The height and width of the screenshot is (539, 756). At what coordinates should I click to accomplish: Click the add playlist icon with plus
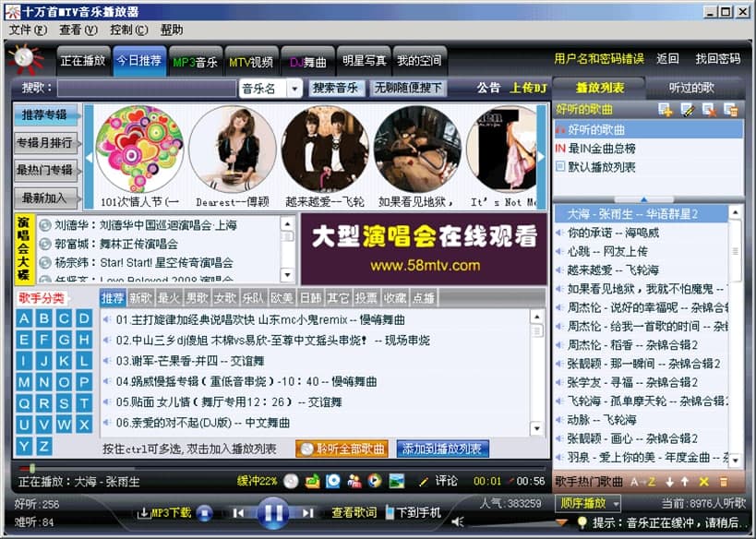tap(665, 110)
